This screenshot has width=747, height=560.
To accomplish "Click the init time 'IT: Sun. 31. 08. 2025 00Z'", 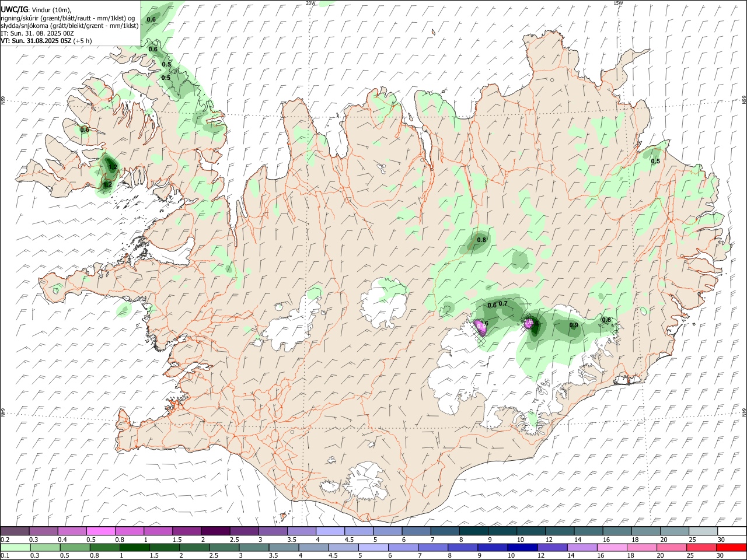I will (37, 33).
